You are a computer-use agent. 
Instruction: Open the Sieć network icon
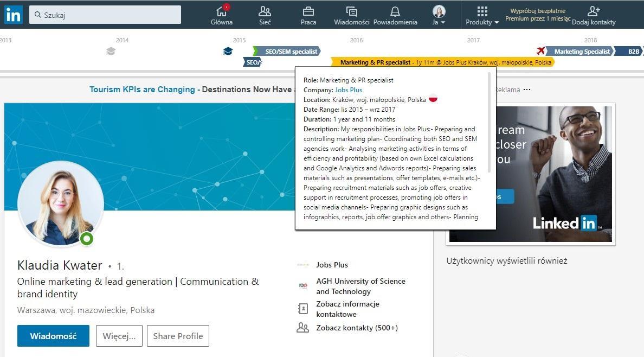(265, 11)
